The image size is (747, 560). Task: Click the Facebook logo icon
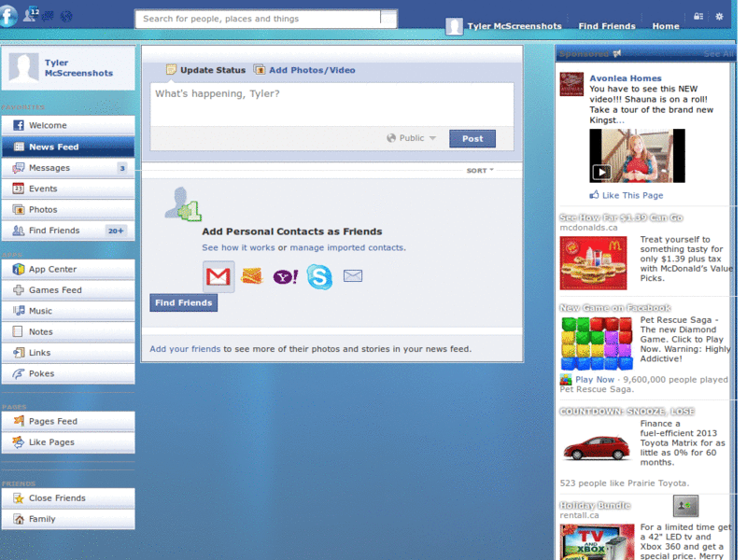7,16
